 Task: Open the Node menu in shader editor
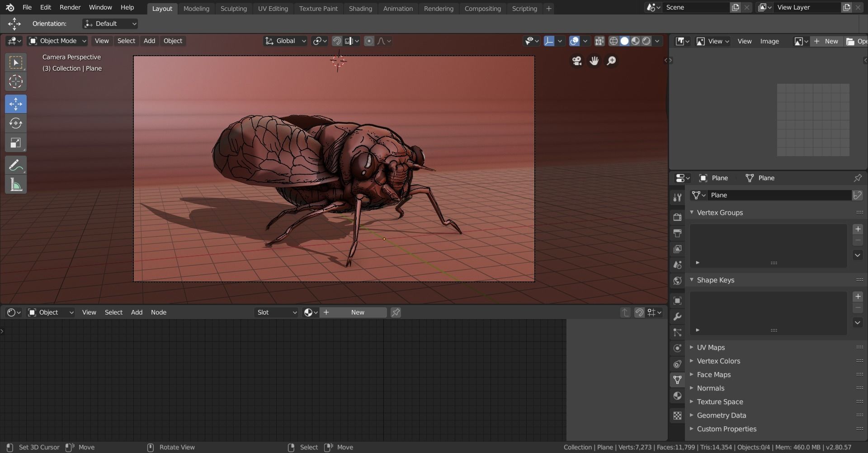point(159,312)
